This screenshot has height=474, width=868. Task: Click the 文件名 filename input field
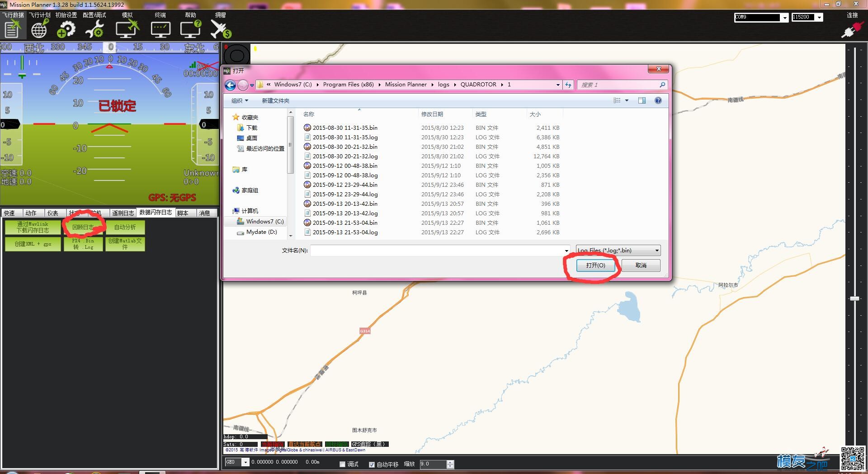pos(437,251)
